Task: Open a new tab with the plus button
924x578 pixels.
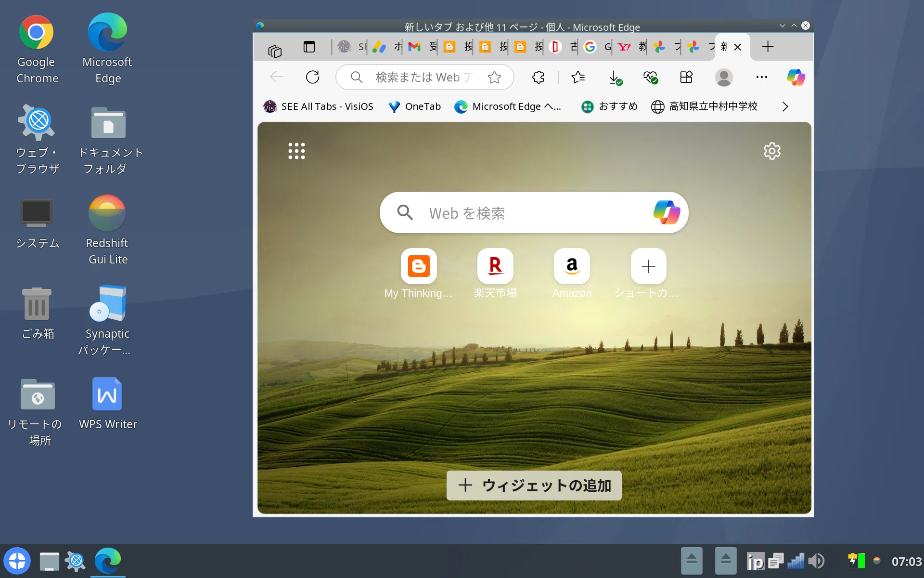Action: (768, 47)
